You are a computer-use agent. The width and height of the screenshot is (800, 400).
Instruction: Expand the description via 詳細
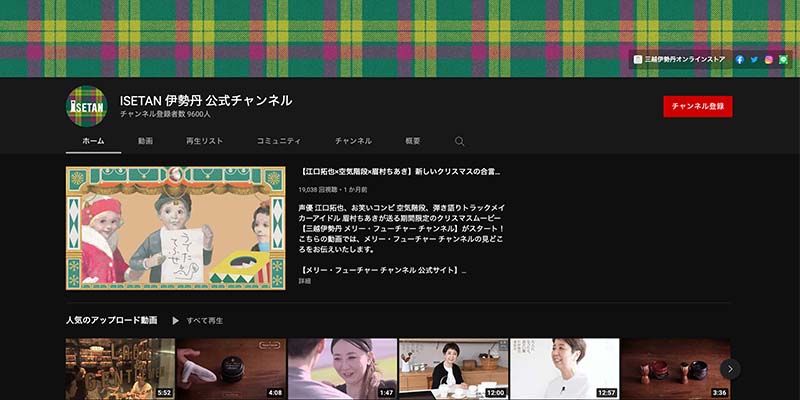click(305, 281)
